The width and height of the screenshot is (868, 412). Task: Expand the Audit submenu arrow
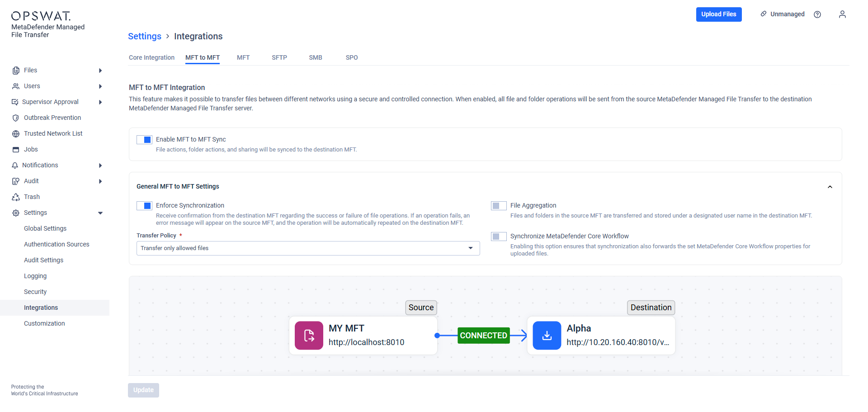(x=100, y=181)
